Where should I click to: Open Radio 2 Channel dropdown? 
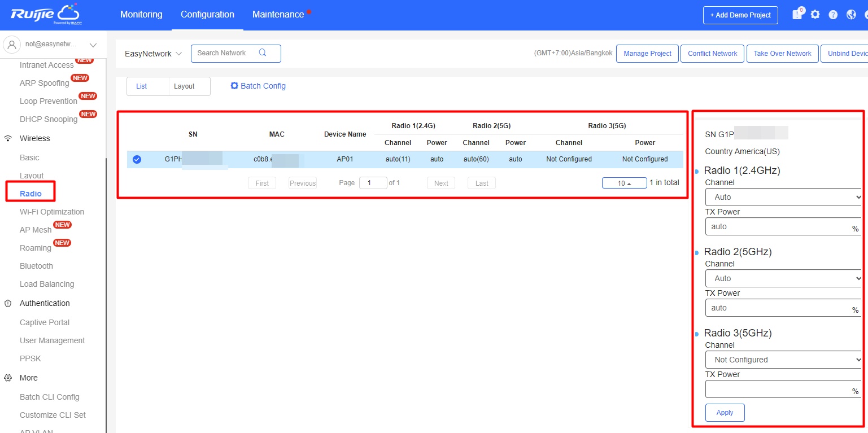click(784, 278)
